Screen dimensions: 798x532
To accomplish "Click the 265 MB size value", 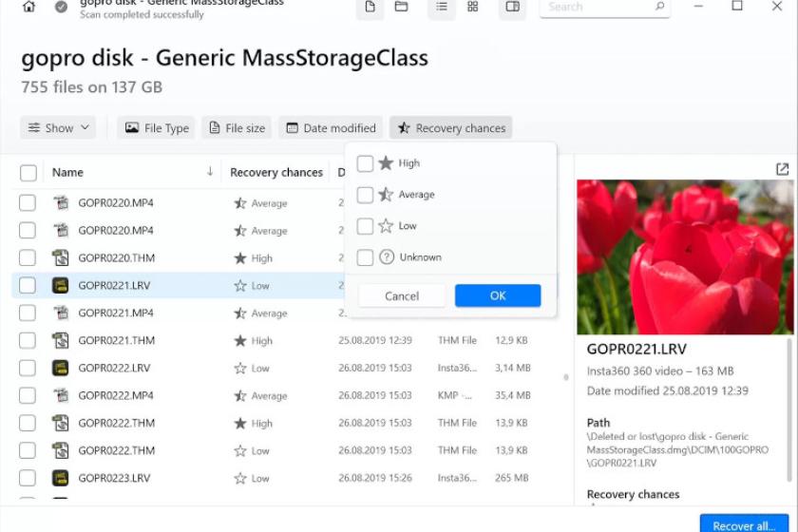I will click(511, 478).
